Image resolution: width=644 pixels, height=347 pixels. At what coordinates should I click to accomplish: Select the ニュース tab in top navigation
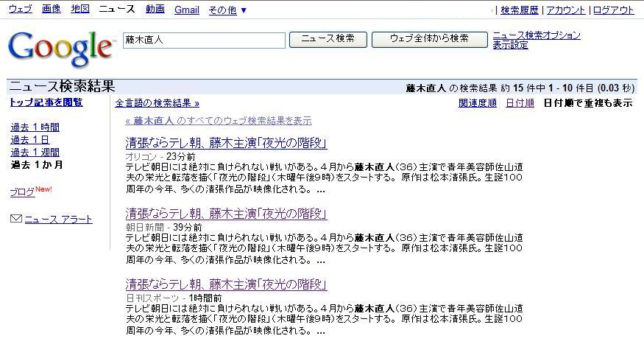[x=117, y=9]
